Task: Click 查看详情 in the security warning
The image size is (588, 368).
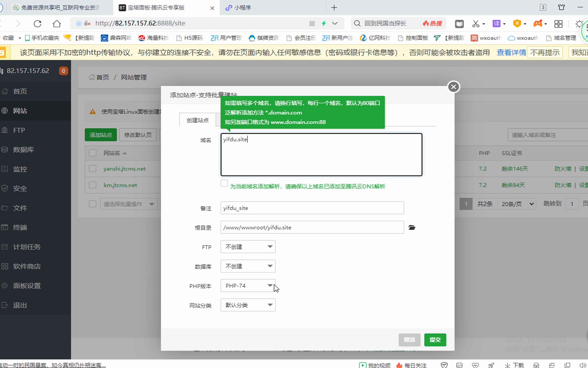Action: (x=511, y=53)
